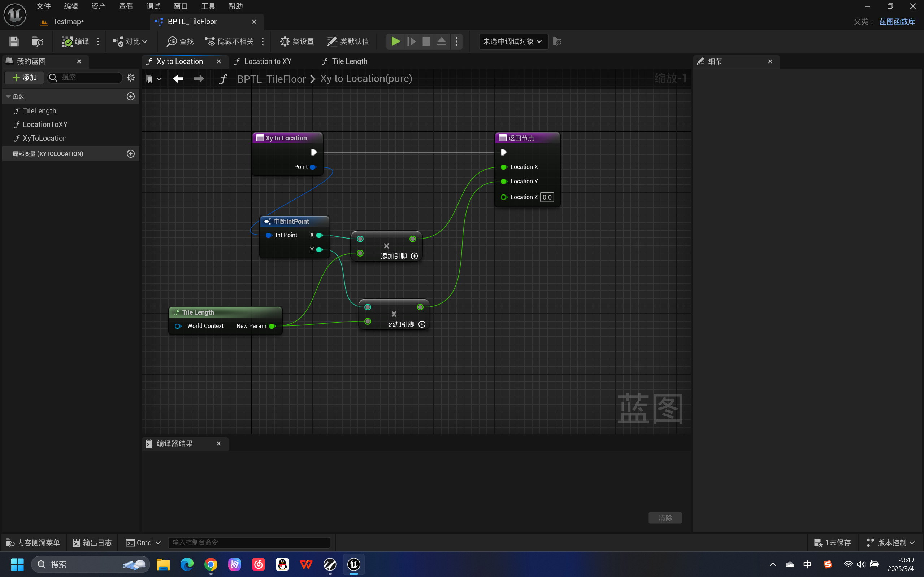
Task: Navigate forward with right arrow
Action: [x=199, y=79]
